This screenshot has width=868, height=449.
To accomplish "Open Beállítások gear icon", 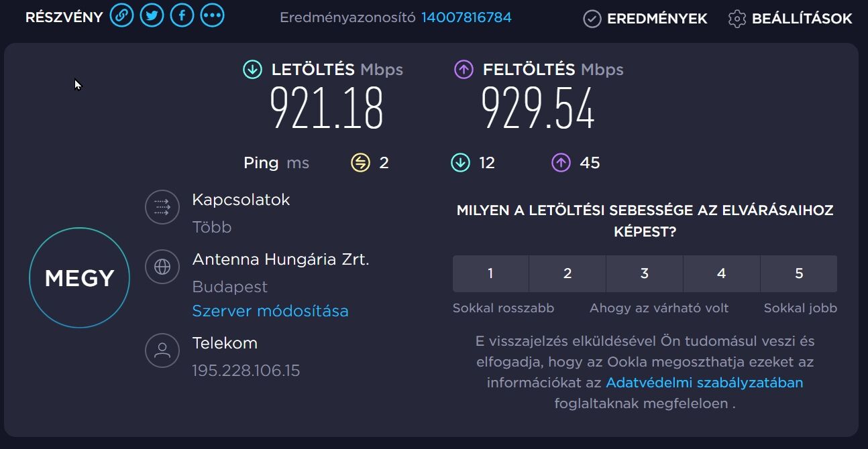I will coord(737,19).
